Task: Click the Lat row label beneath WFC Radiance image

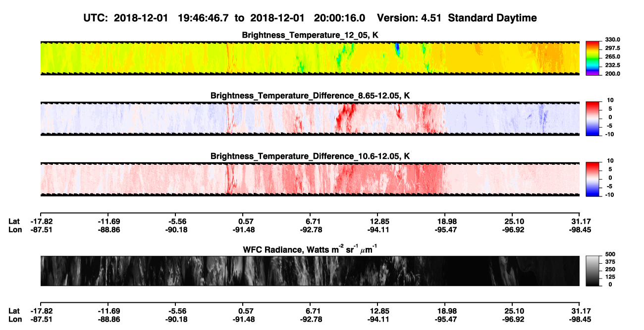Action: tap(15, 311)
